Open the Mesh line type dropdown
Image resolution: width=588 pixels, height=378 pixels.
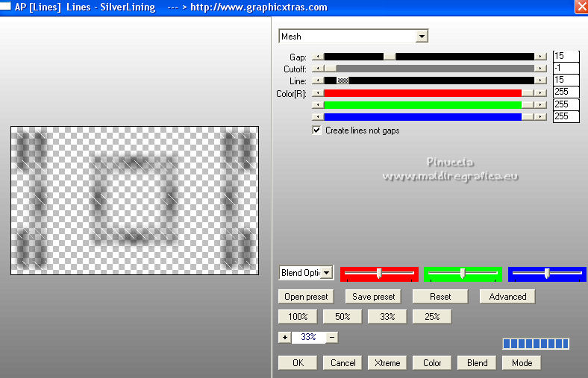coord(422,37)
